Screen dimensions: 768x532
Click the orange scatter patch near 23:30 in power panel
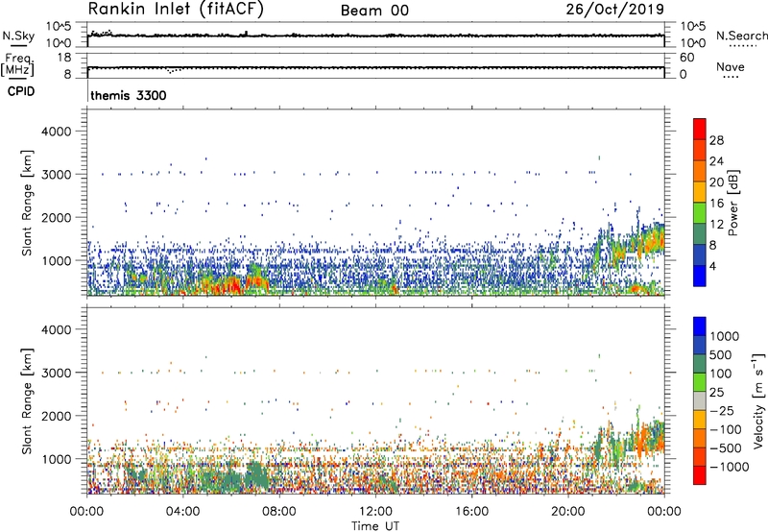pos(653,241)
